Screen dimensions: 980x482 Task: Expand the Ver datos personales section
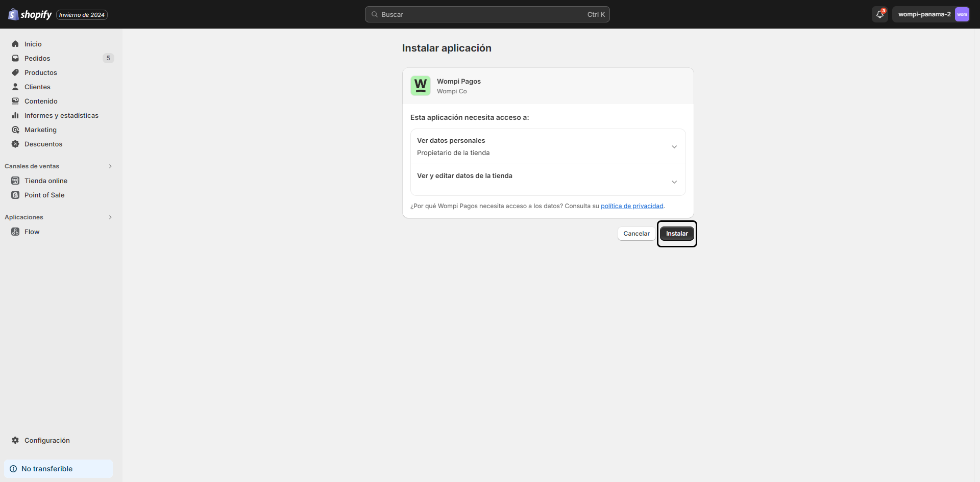coord(675,146)
